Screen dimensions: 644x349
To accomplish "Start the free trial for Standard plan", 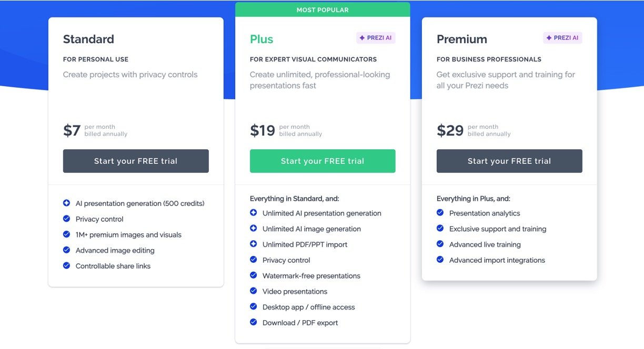I will tap(136, 161).
